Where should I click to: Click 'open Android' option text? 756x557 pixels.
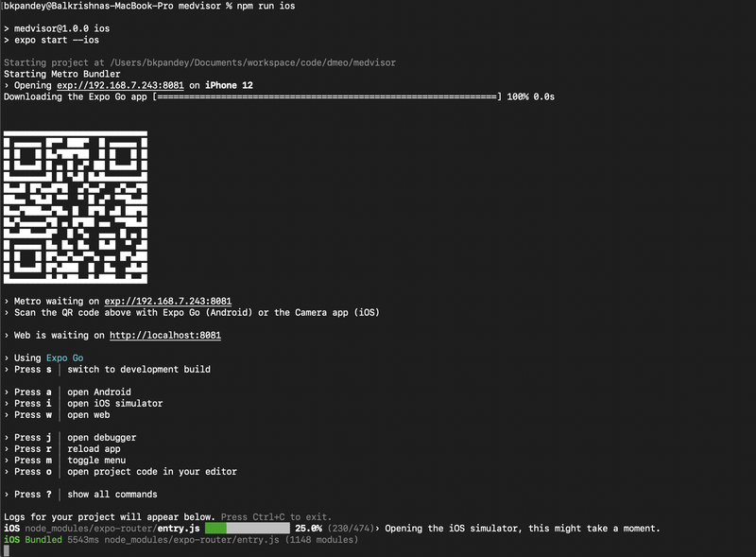99,392
